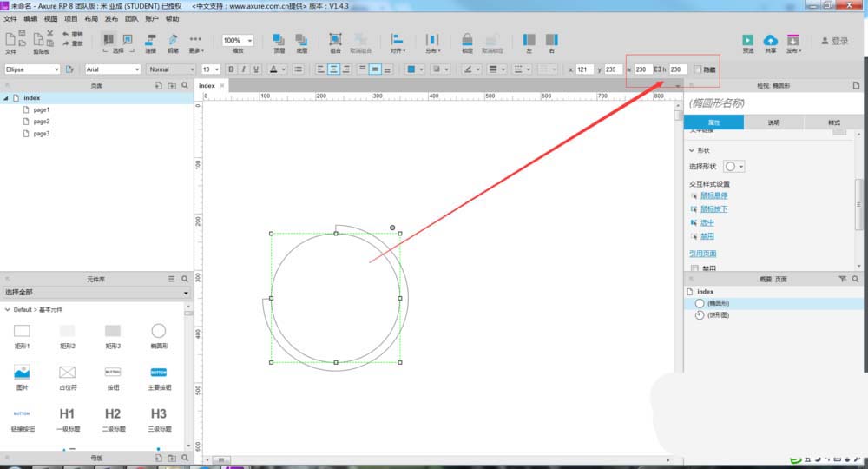Open the Select Shape (选择形状) dropdown
This screenshot has height=469, width=868.
(x=734, y=167)
